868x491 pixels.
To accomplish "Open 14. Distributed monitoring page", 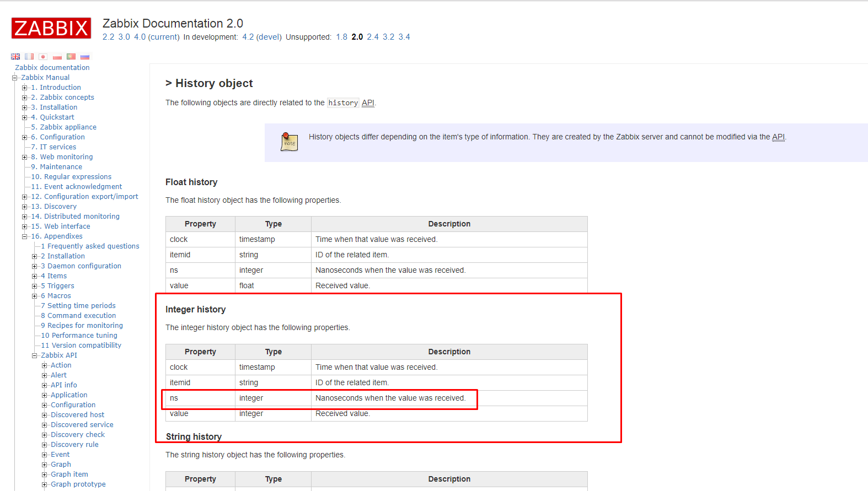I will tap(75, 217).
